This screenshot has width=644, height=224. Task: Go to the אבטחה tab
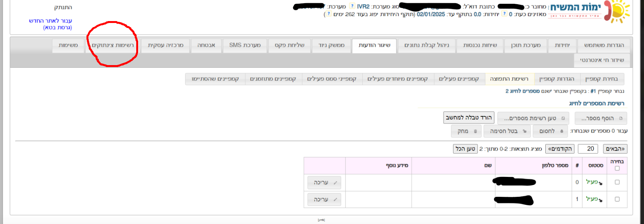click(x=206, y=45)
